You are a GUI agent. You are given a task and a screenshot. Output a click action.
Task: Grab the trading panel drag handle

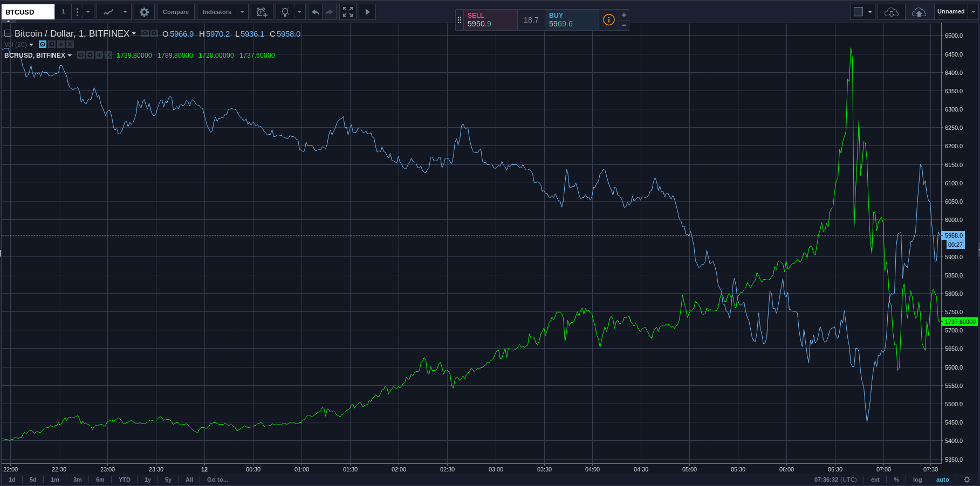(460, 20)
